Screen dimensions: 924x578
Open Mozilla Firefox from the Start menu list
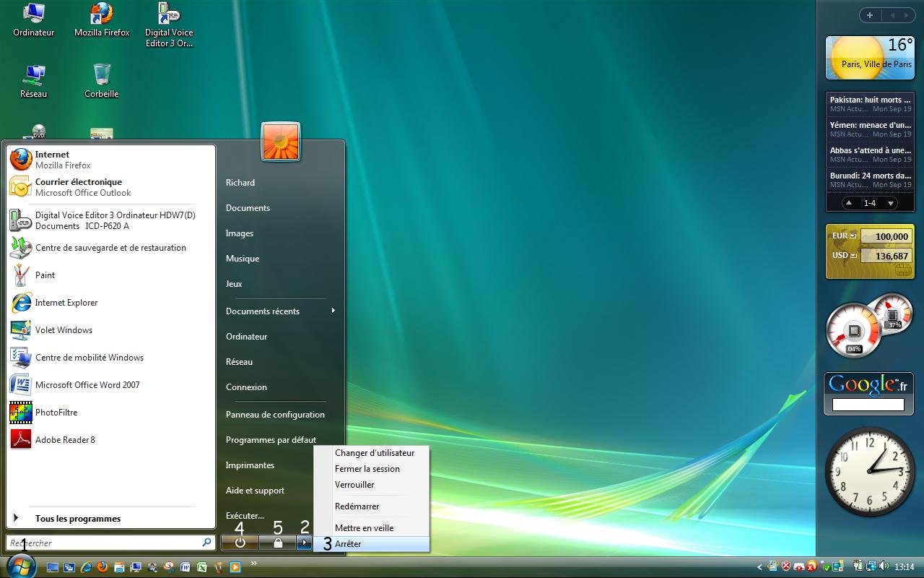(111, 160)
